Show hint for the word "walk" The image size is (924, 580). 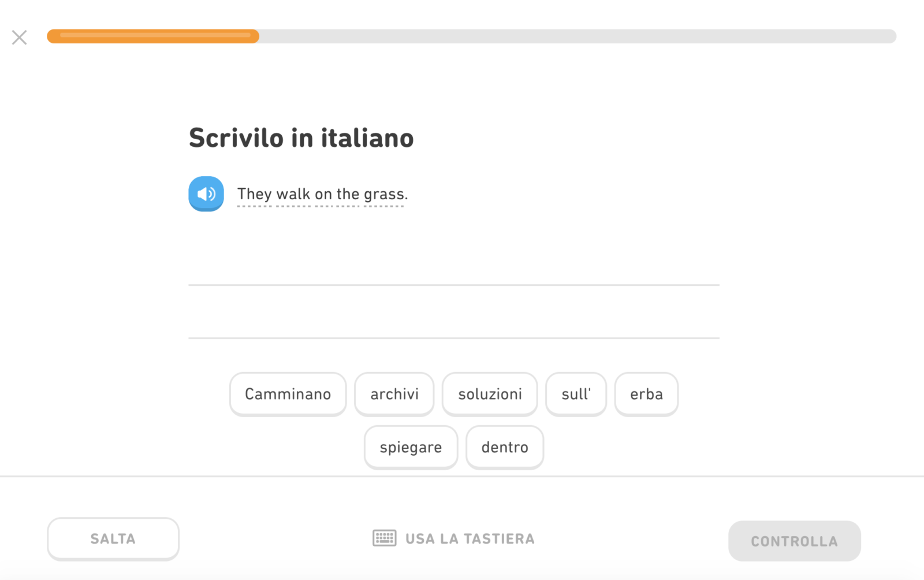point(293,194)
